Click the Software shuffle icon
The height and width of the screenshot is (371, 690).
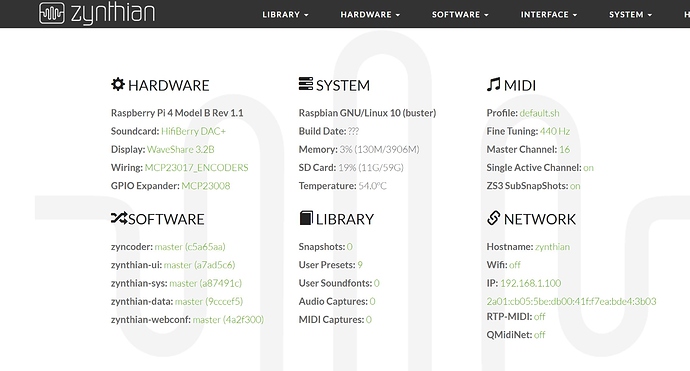click(119, 218)
